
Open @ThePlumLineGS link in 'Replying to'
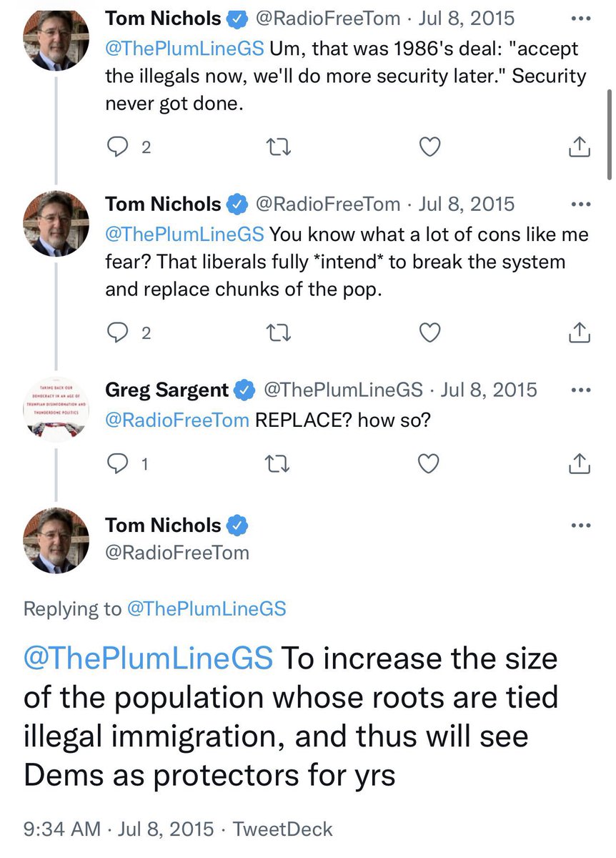206,608
